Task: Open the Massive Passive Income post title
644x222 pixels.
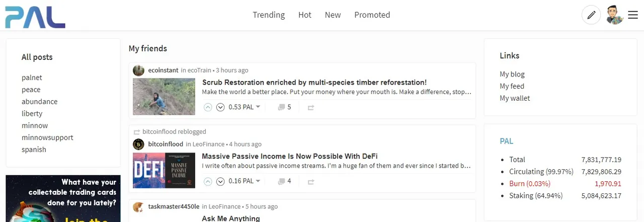Action: tap(290, 156)
